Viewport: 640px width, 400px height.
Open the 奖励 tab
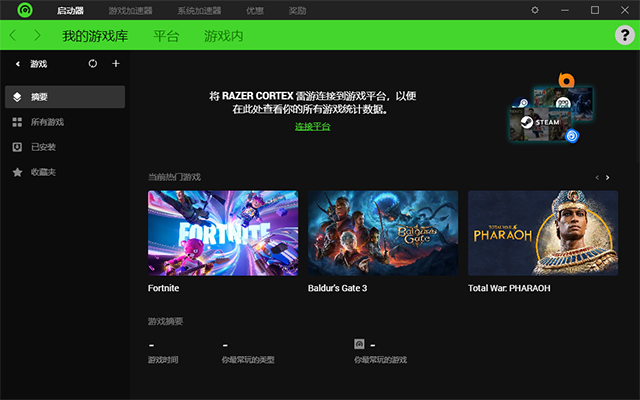[297, 11]
